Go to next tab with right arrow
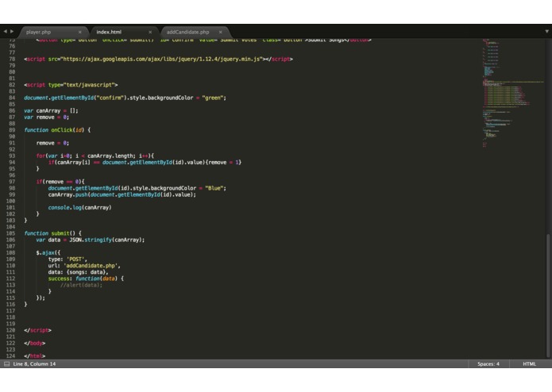This screenshot has width=552, height=392. coord(12,31)
